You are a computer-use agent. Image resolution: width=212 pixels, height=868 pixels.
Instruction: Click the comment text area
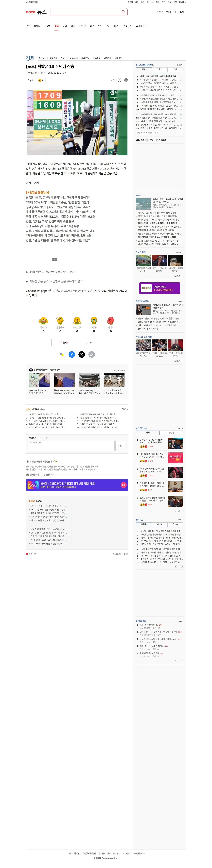click(x=72, y=445)
